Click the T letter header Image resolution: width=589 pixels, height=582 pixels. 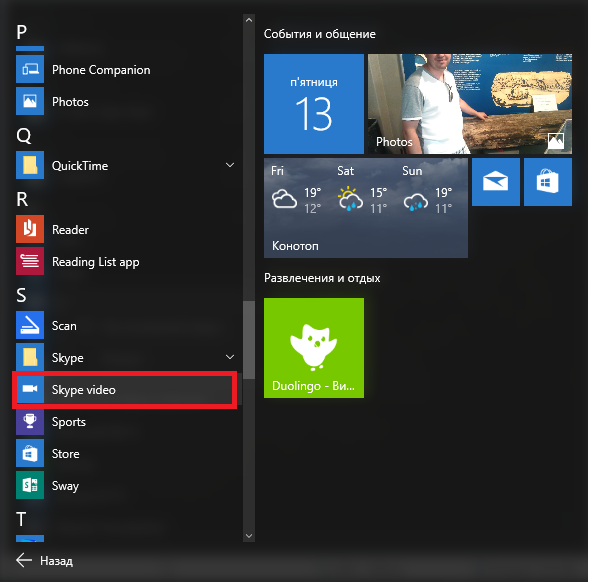click(21, 519)
